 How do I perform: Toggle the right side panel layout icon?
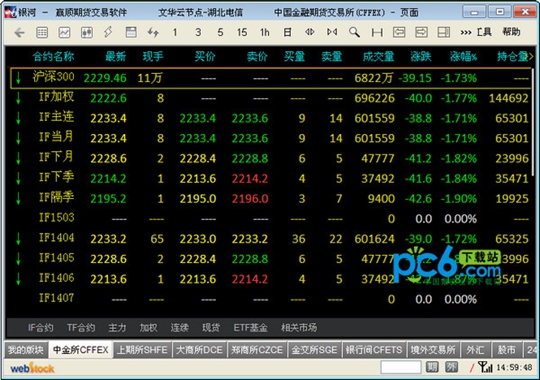pos(443,32)
